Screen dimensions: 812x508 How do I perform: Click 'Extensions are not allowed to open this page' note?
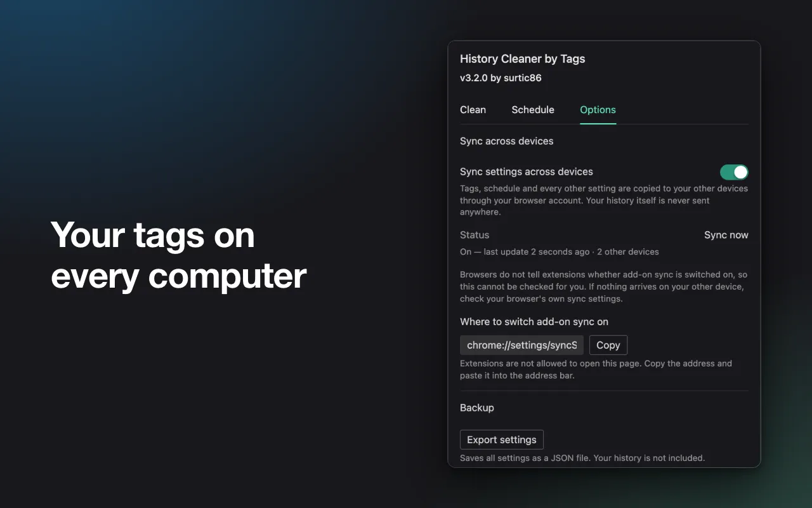[x=596, y=370]
